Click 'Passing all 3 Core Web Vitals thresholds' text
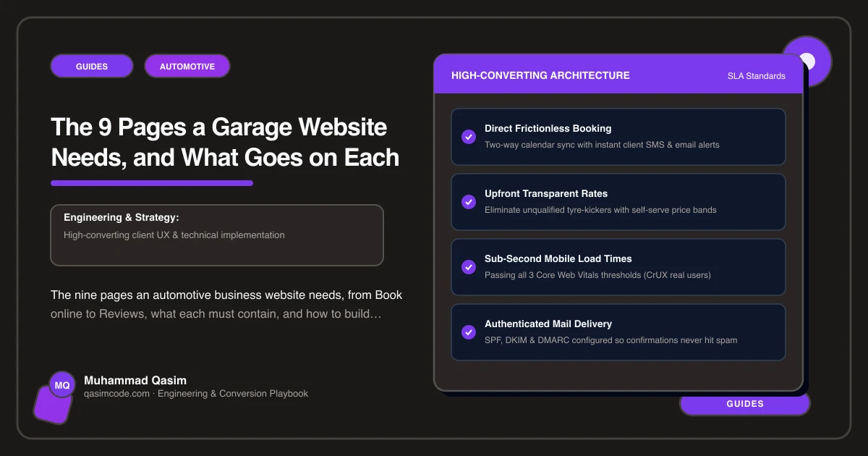 click(x=597, y=275)
